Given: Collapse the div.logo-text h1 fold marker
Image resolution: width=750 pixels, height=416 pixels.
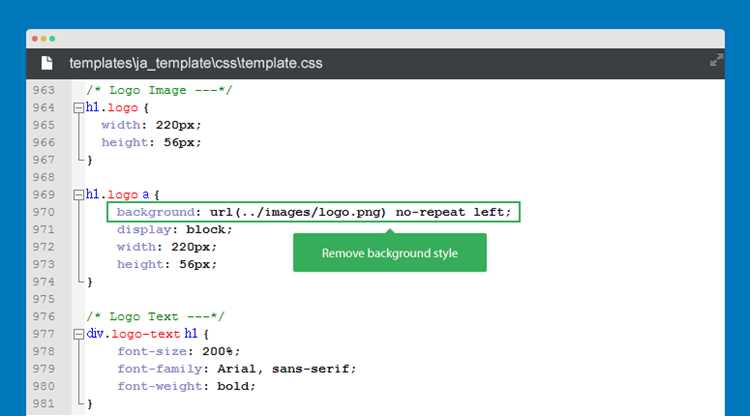Looking at the screenshot, I should point(78,334).
